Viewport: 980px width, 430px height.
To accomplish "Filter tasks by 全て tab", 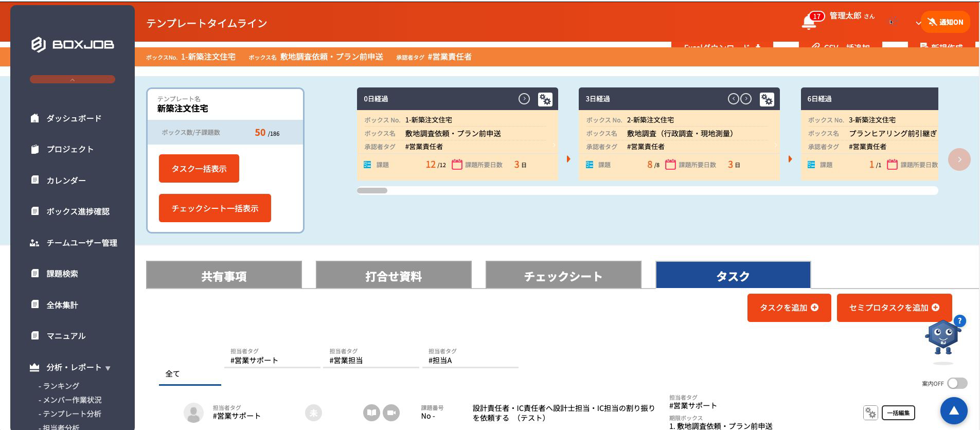I will pos(190,374).
